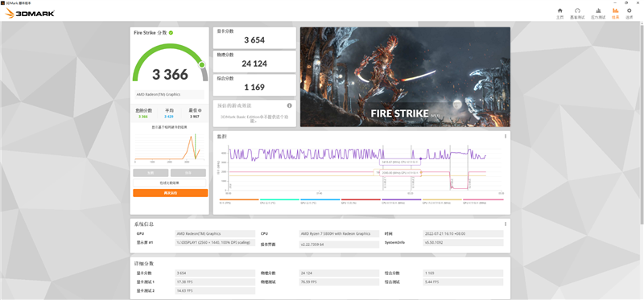Toggle the red GPU load legend

coord(361,201)
